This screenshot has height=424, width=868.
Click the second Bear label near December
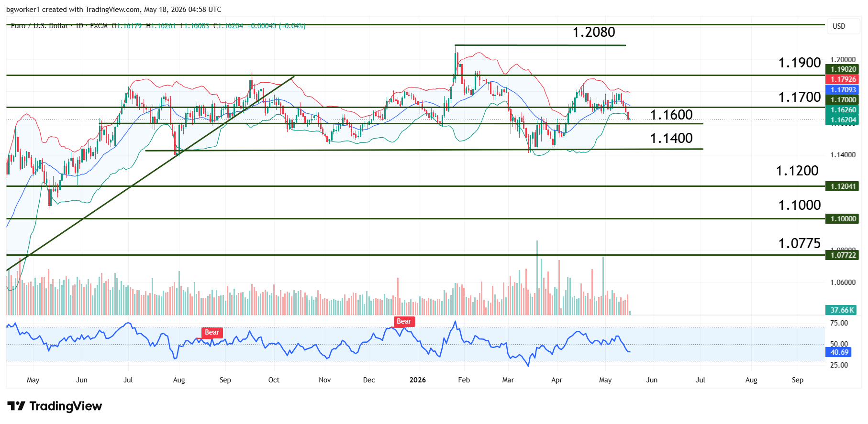tap(404, 322)
